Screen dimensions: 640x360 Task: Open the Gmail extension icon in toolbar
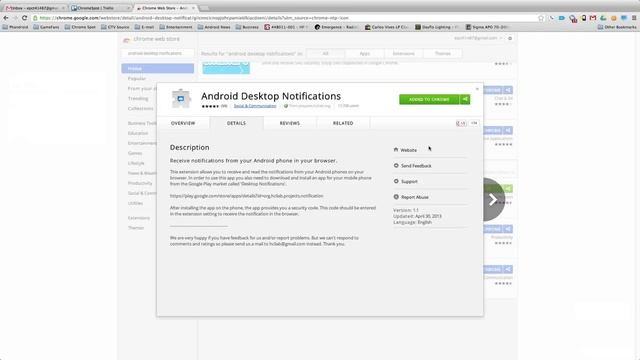click(x=593, y=18)
